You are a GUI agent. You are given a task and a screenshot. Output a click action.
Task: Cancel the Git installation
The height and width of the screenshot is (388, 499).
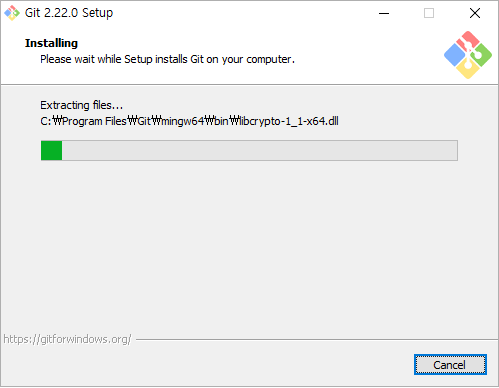click(x=450, y=365)
